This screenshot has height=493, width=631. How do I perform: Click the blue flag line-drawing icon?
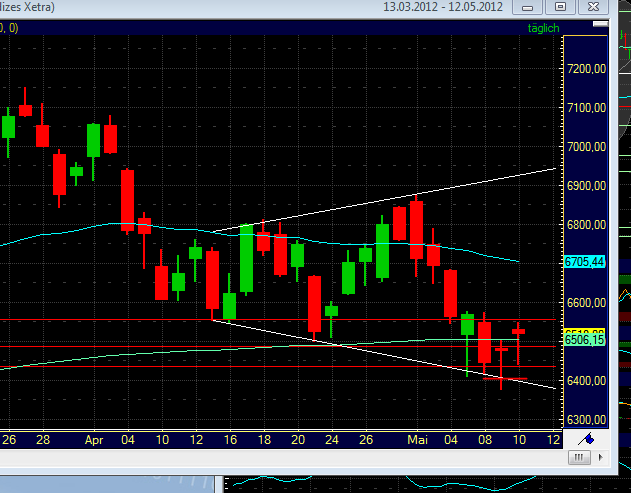coord(586,439)
